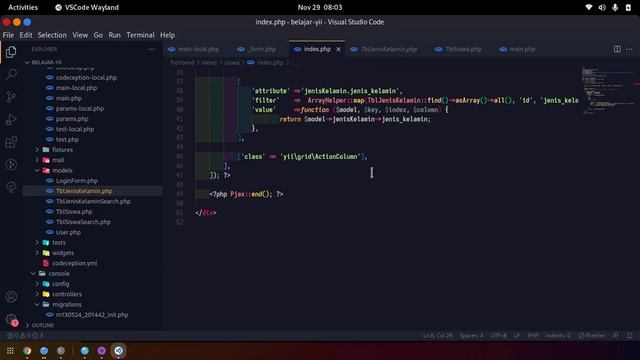Open Explorer panel ellipsis actions menu
The image size is (640, 360).
coord(152,49)
